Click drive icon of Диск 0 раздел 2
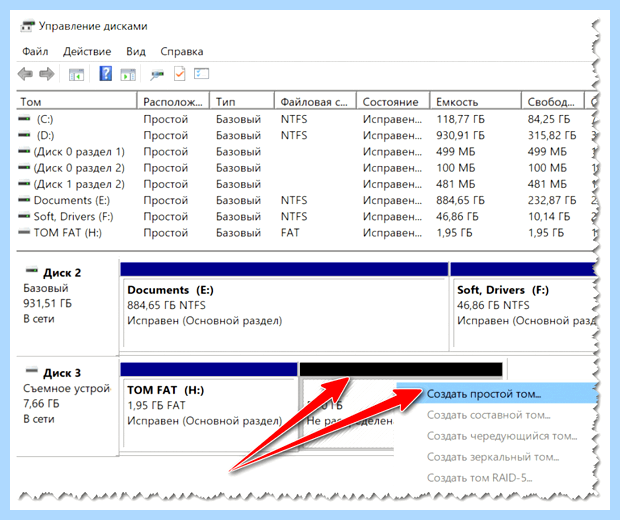Viewport: 620px width, 520px height. (25, 167)
